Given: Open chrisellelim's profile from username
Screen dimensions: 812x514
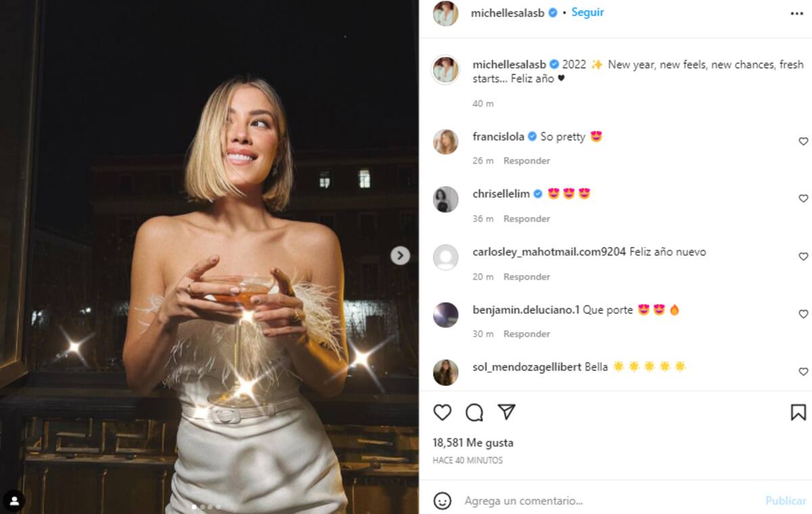Looking at the screenshot, I should tap(501, 194).
